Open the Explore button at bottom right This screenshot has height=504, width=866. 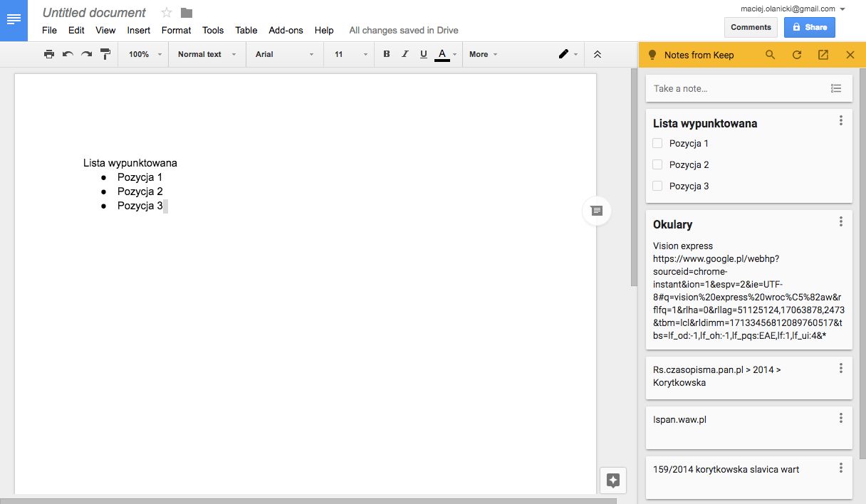pyautogui.click(x=613, y=480)
